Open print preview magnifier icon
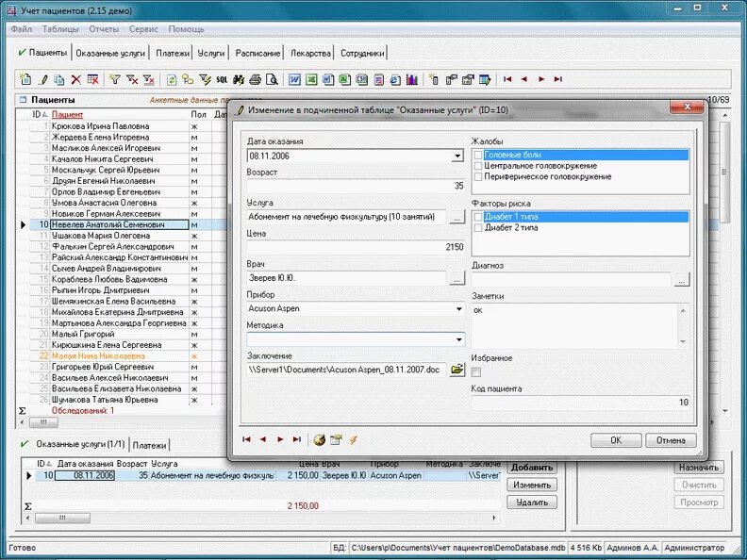The width and height of the screenshot is (747, 560). pos(272,79)
